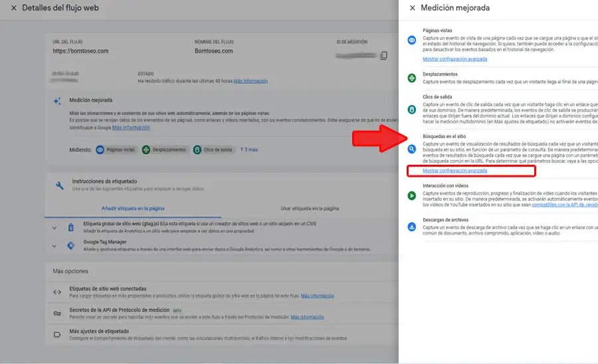The width and height of the screenshot is (598, 364).
Task: Click the Desplazamientos scroll icon in right panel
Action: point(412,78)
